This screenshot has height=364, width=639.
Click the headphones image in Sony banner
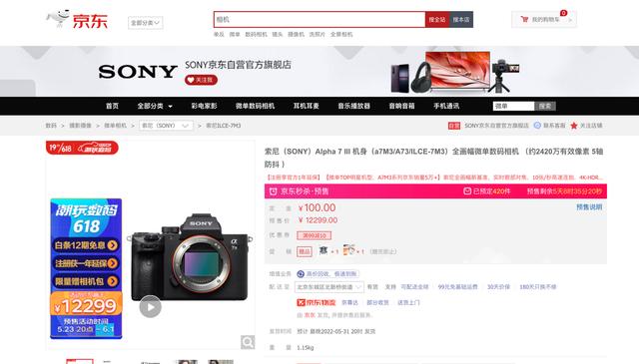420,77
